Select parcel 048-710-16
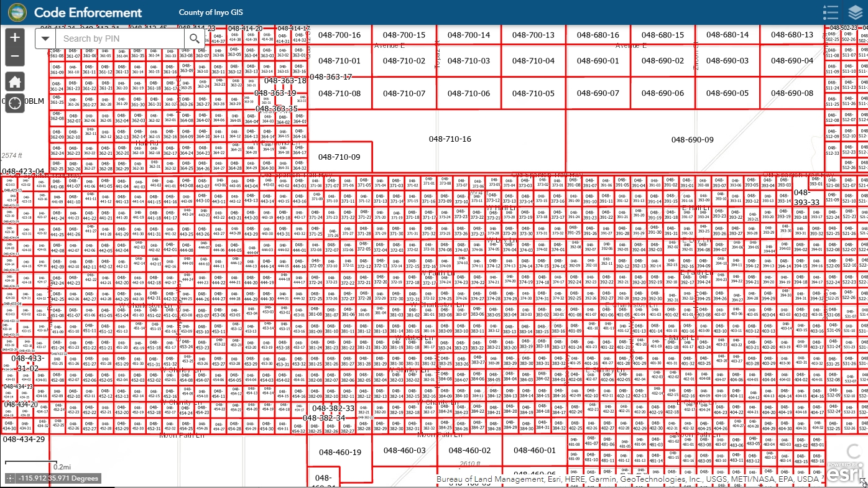Screen dimensions: 868x488 [450, 139]
